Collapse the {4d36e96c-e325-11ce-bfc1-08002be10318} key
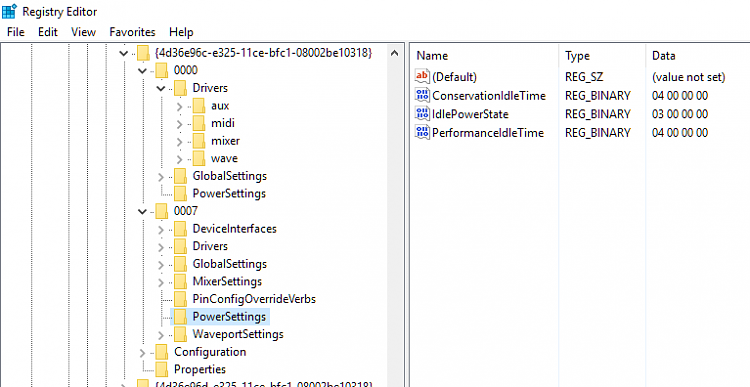 click(124, 53)
